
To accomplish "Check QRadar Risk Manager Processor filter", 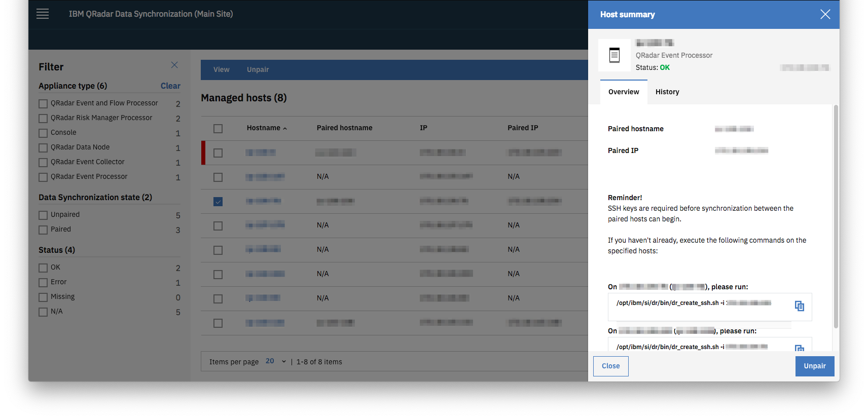I will (x=43, y=119).
